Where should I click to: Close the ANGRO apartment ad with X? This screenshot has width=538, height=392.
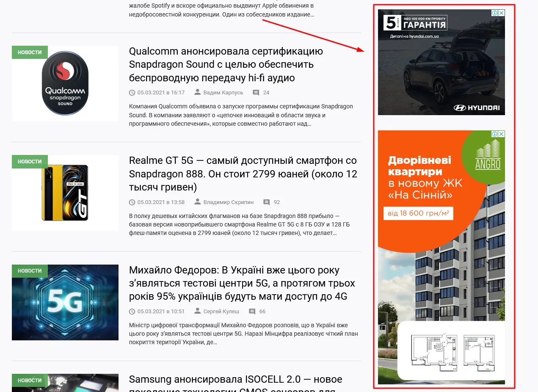pyautogui.click(x=502, y=134)
